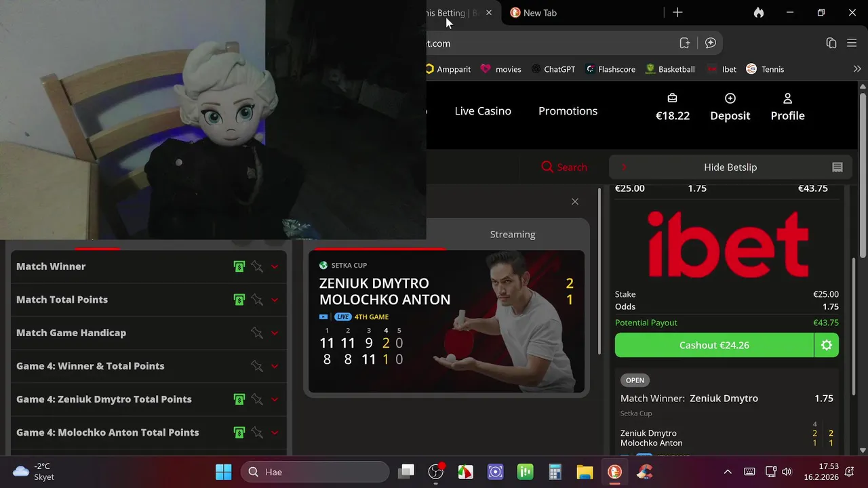Viewport: 868px width, 488px height.
Task: Click the live stream video icon in scoreboard
Action: coord(323,317)
